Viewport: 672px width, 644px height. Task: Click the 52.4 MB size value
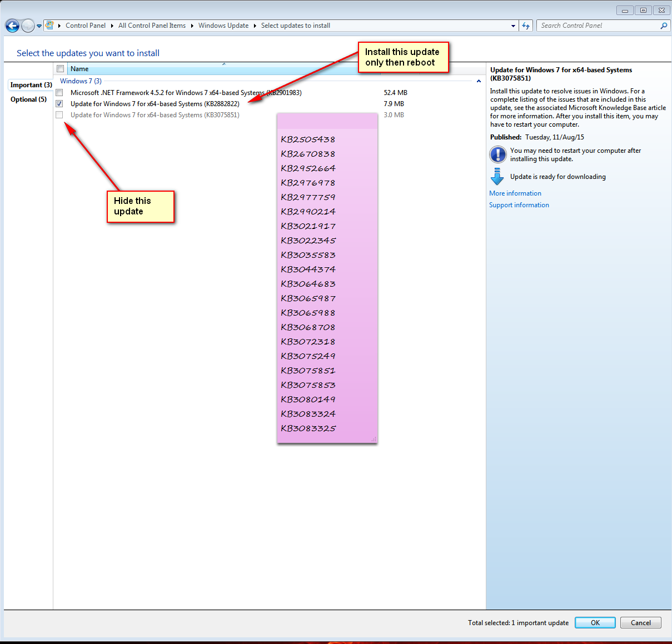tap(396, 93)
